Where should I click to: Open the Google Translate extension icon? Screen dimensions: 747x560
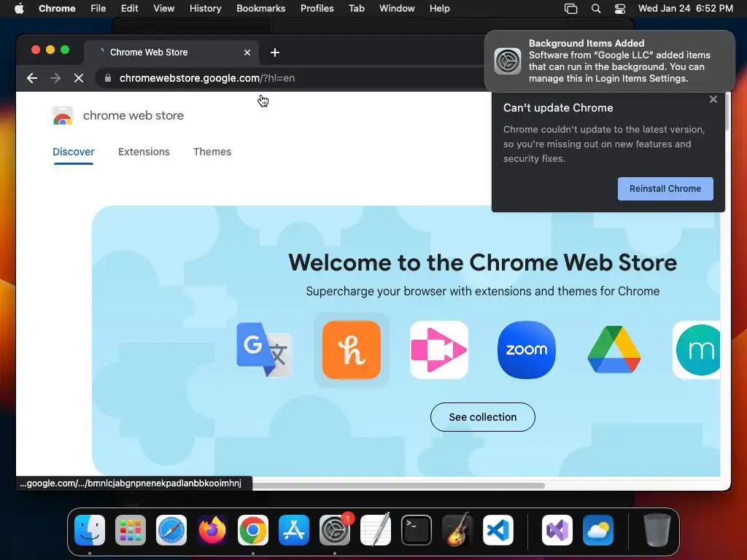264,349
